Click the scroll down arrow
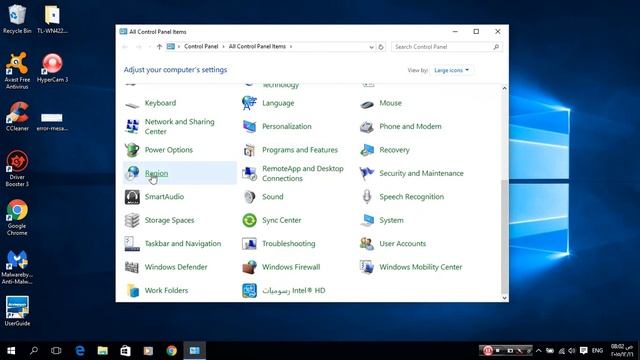 tap(504, 298)
